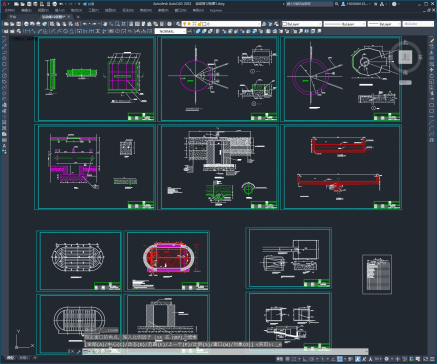Switch to the 模型 model layout tab
This screenshot has width=437, height=364.
[11, 358]
